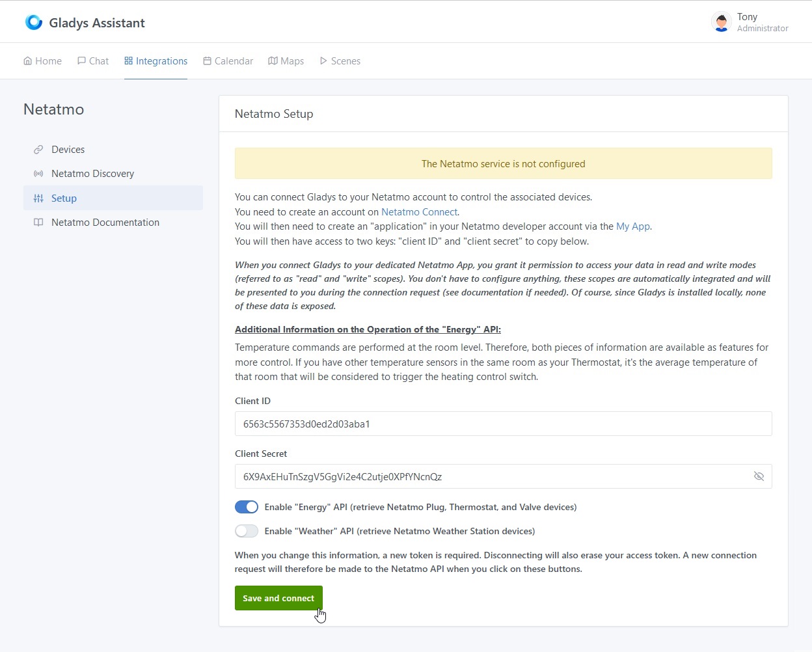The width and height of the screenshot is (812, 652).
Task: Open the Tony Administrator profile menu
Action: point(748,21)
